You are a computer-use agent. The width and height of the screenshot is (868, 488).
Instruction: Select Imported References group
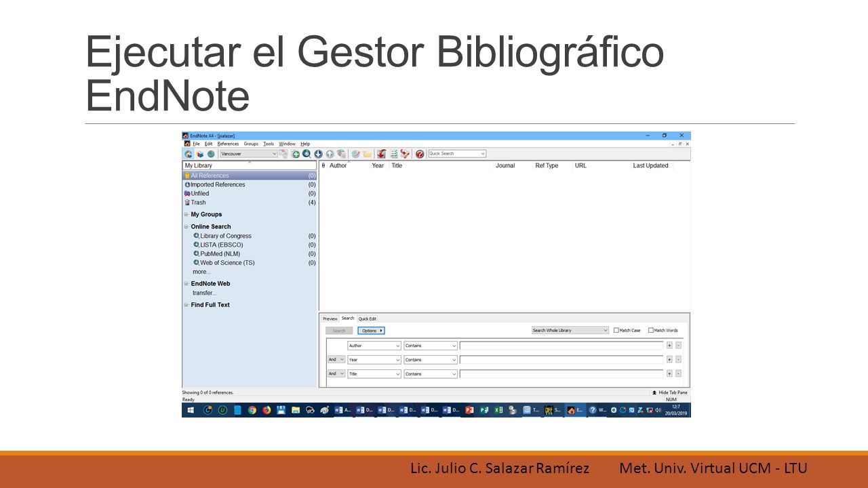(250, 184)
